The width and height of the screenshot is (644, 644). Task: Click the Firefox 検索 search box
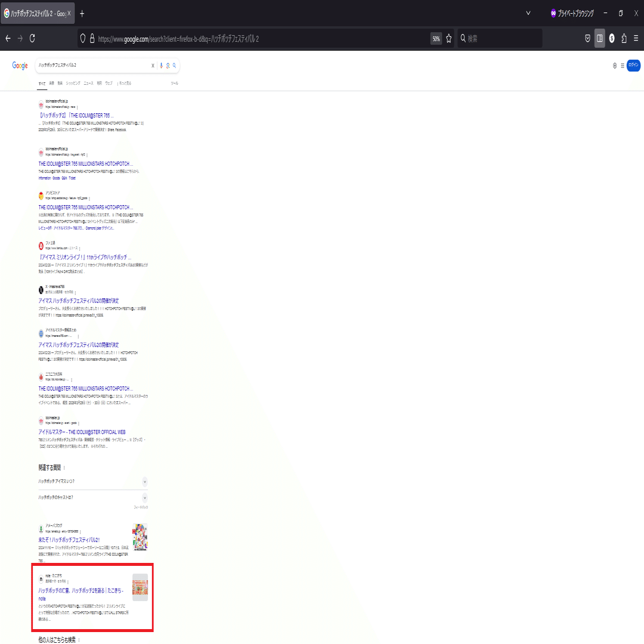(500, 39)
